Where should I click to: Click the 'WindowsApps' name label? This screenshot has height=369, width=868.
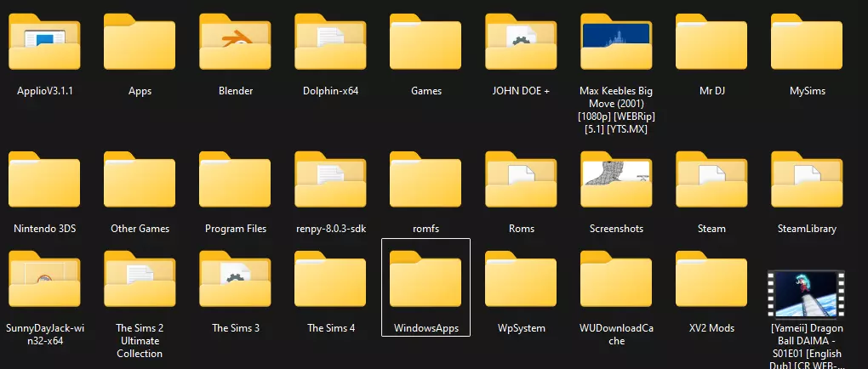click(x=426, y=328)
